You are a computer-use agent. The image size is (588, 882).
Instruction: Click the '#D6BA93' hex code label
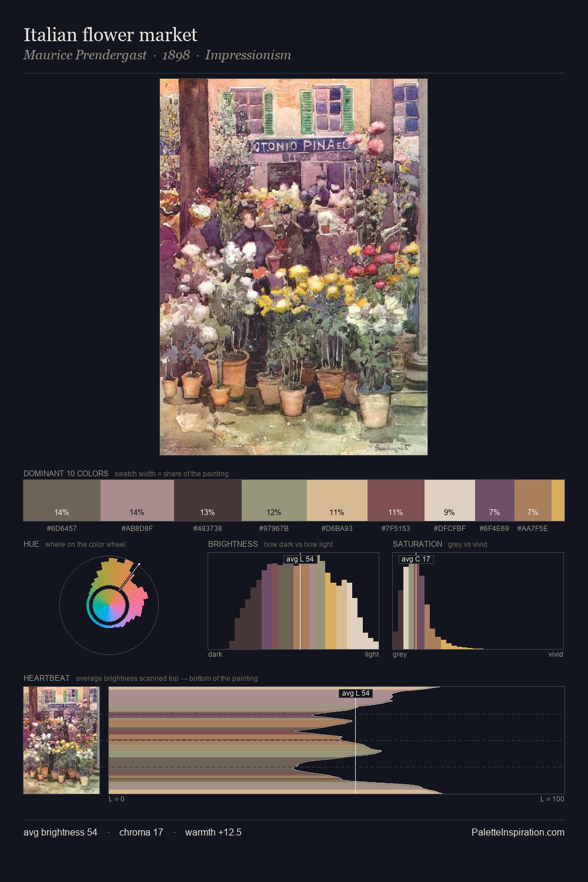337,529
